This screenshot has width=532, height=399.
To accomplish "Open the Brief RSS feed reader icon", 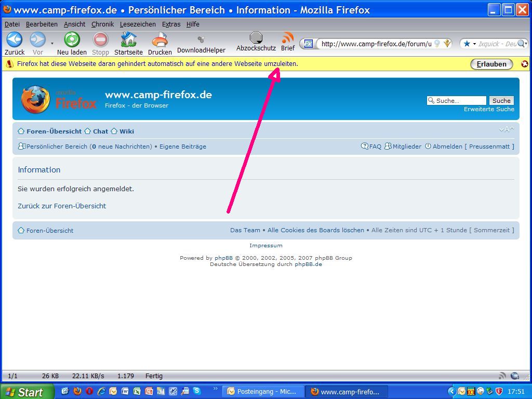I will coord(288,37).
